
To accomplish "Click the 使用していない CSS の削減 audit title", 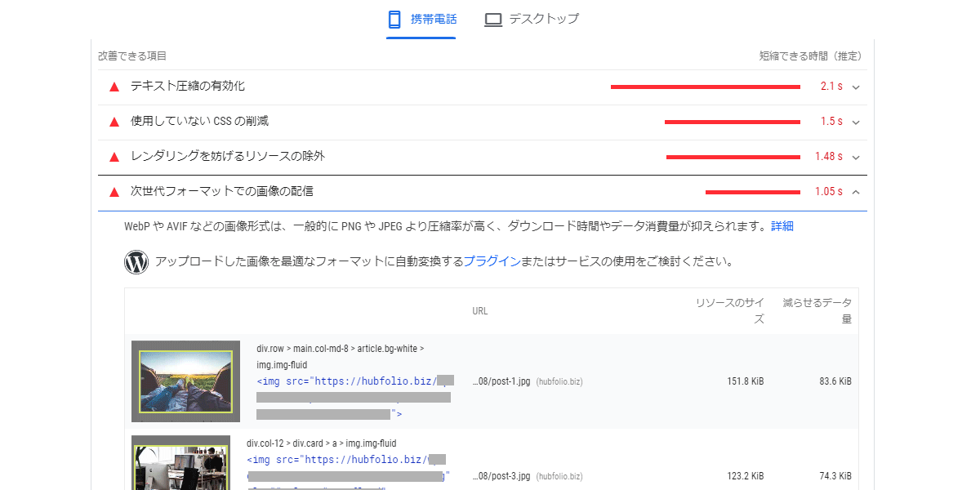I will [x=199, y=121].
